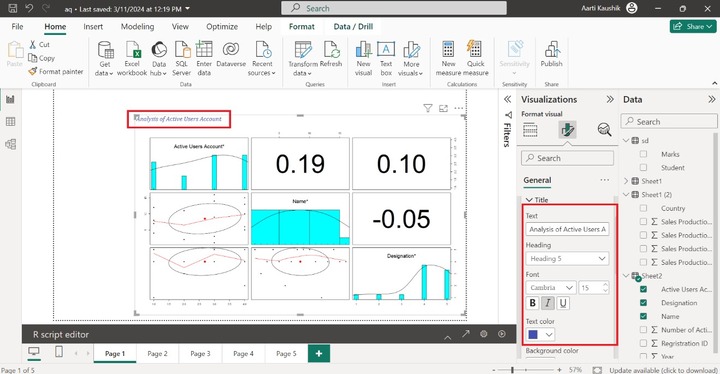Check Number of Acti... field
This screenshot has width=720, height=374.
643,330
